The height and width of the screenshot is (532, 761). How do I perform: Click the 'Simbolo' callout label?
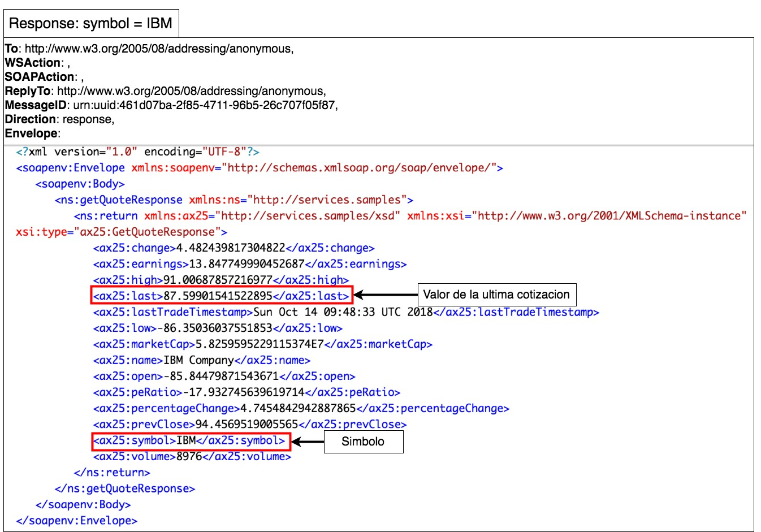[363, 442]
